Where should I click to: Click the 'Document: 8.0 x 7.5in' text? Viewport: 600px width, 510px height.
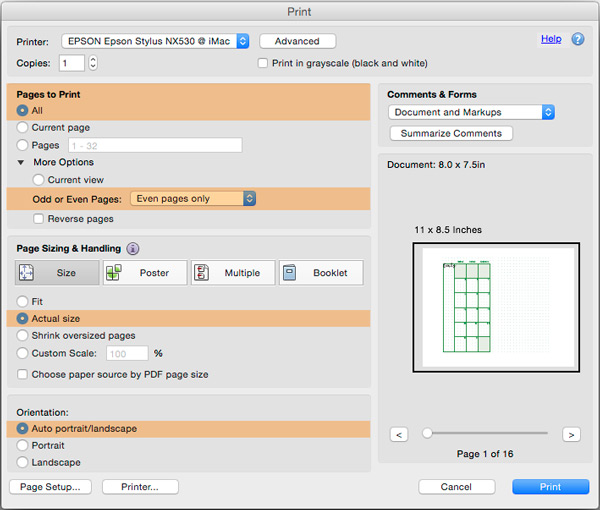tap(436, 165)
